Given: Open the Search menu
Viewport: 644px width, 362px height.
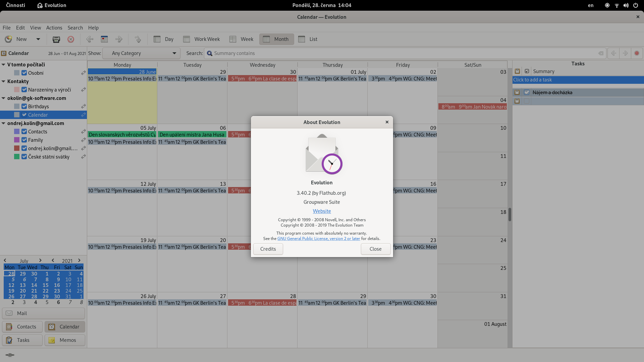Looking at the screenshot, I should click(75, 28).
